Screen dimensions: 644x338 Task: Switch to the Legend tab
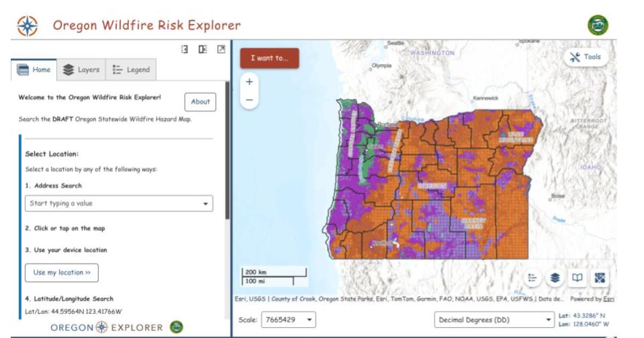pos(132,69)
